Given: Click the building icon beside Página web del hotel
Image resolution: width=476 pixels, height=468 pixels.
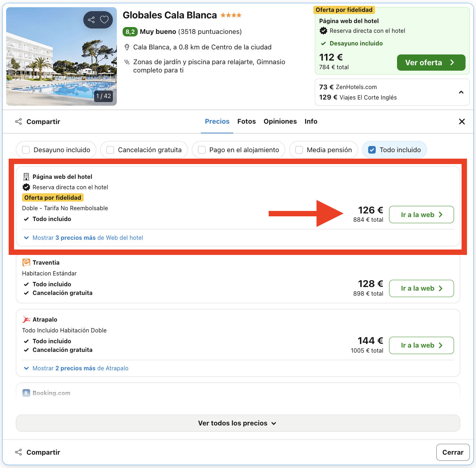Looking at the screenshot, I should pyautogui.click(x=26, y=177).
